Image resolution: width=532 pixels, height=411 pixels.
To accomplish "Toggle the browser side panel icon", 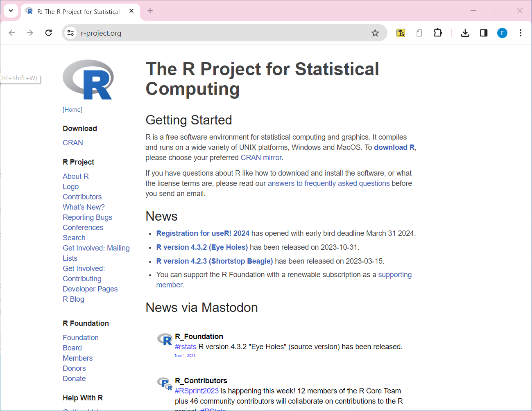I will tap(484, 33).
